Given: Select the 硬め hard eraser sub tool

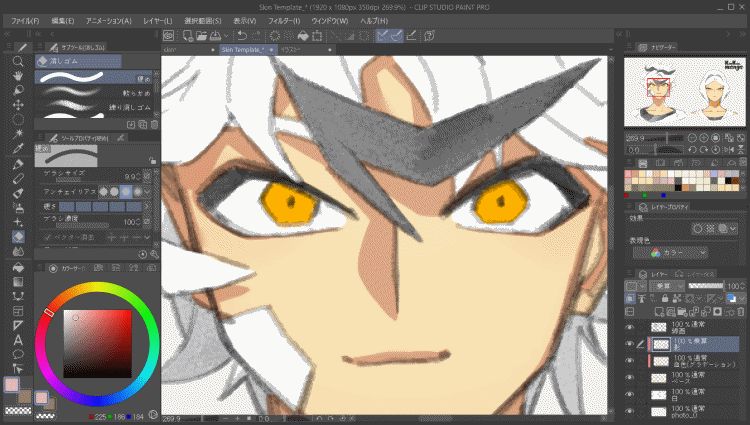Looking at the screenshot, I should pos(95,77).
